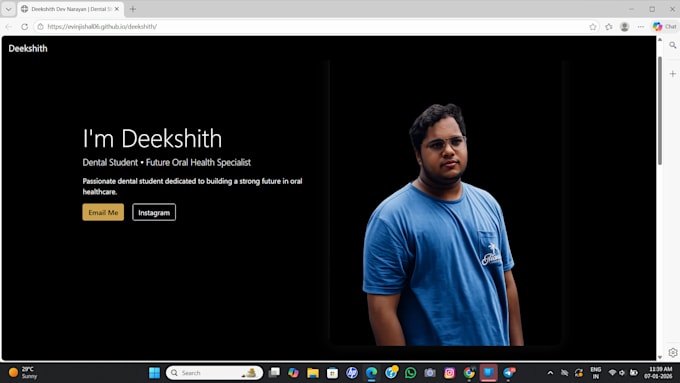Viewport: 680px width, 383px height.
Task: Add a sidebar app with plus icon
Action: [673, 74]
